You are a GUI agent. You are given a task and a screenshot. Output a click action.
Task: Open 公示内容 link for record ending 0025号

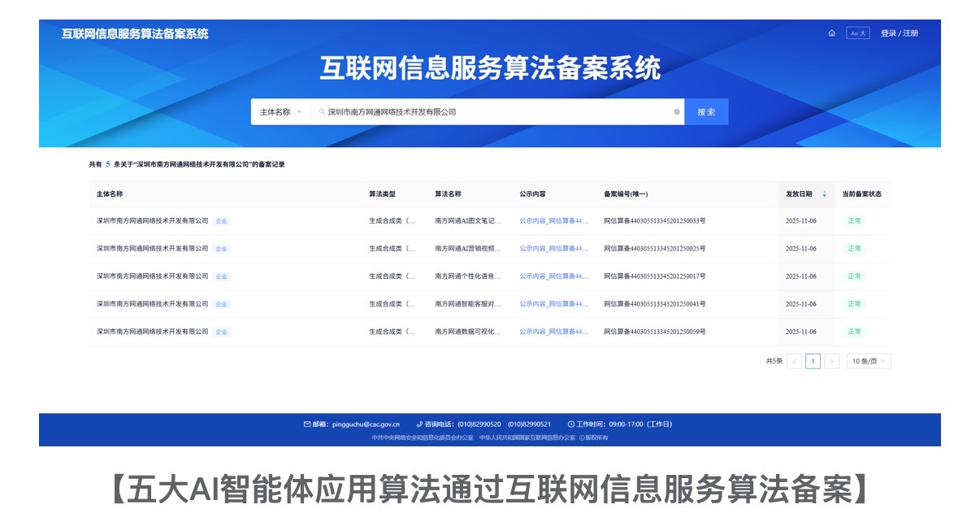[554, 249]
